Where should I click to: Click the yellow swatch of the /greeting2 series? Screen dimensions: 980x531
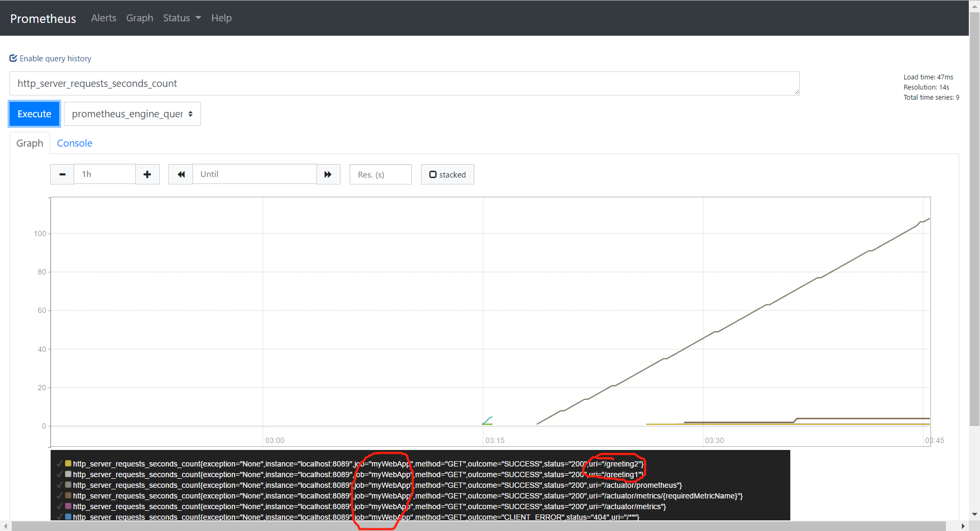pyautogui.click(x=68, y=463)
